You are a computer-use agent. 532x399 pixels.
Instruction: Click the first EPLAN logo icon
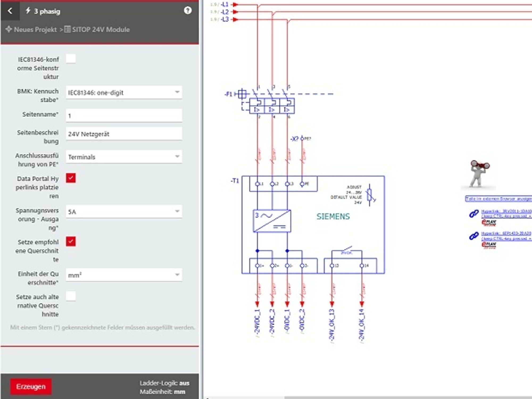pyautogui.click(x=489, y=222)
